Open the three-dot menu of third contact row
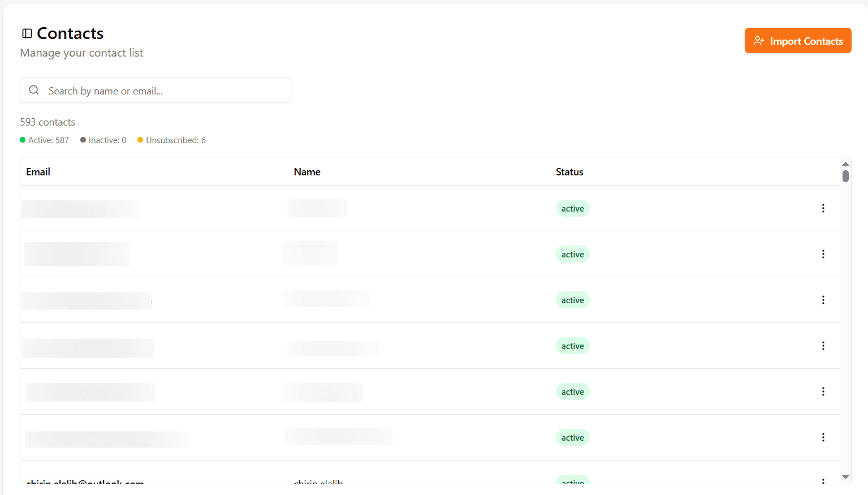The image size is (868, 495). coord(823,300)
